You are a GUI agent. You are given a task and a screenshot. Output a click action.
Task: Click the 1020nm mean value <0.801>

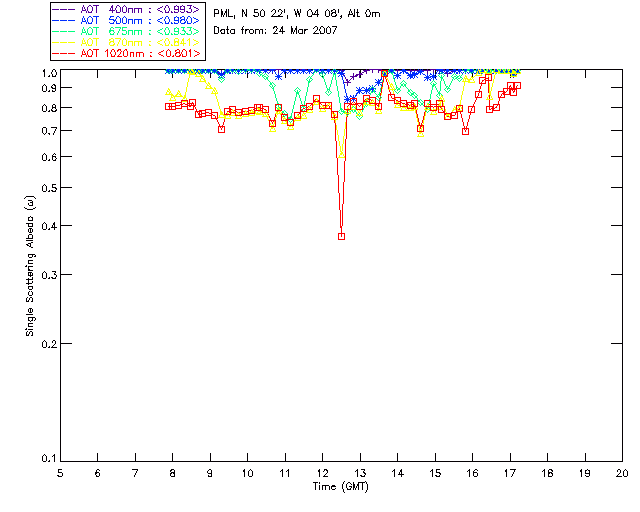point(179,53)
